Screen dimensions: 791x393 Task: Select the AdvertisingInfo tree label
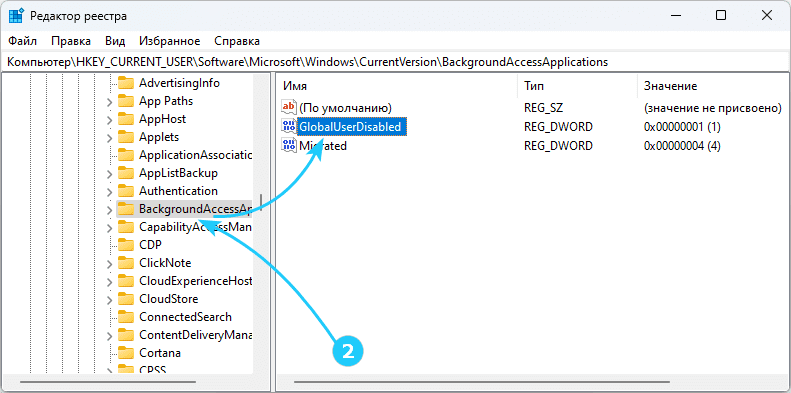[179, 83]
